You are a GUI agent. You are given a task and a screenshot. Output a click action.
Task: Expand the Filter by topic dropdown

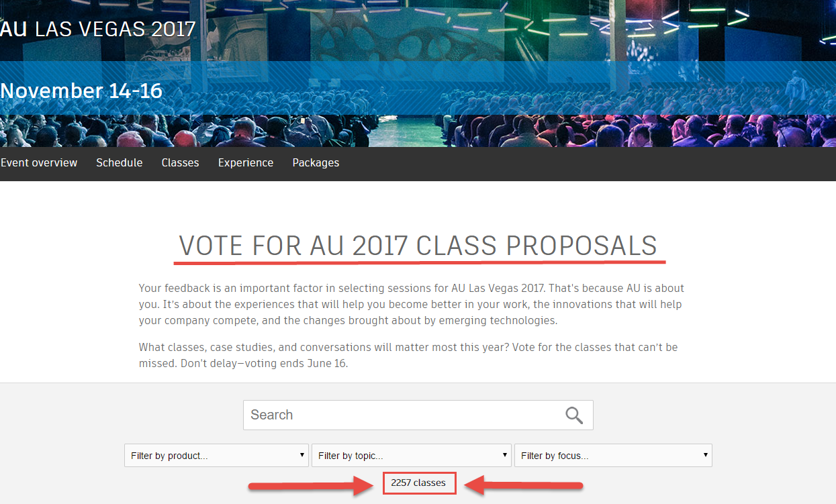pos(411,456)
